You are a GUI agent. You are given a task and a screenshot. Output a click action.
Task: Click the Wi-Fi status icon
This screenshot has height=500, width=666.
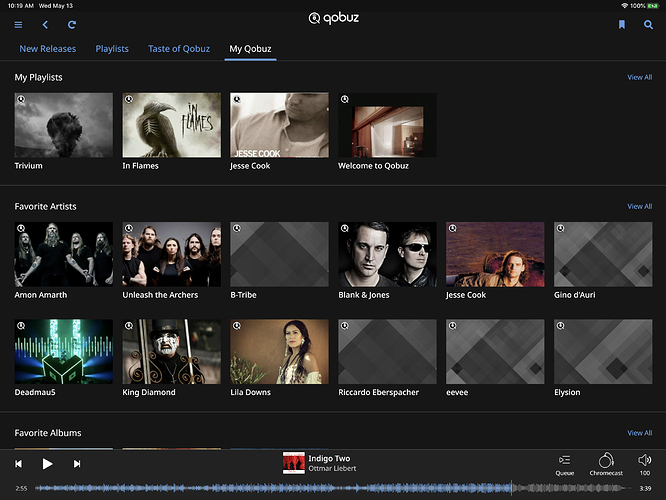click(624, 6)
